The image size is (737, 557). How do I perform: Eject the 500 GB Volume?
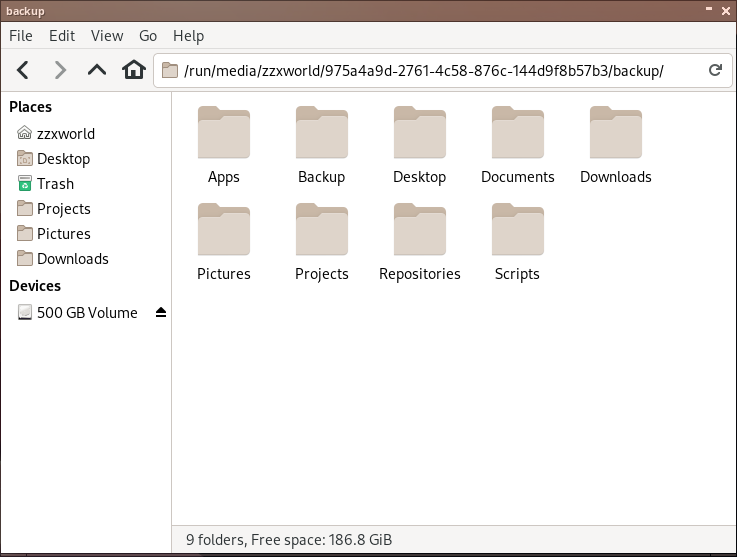[161, 313]
